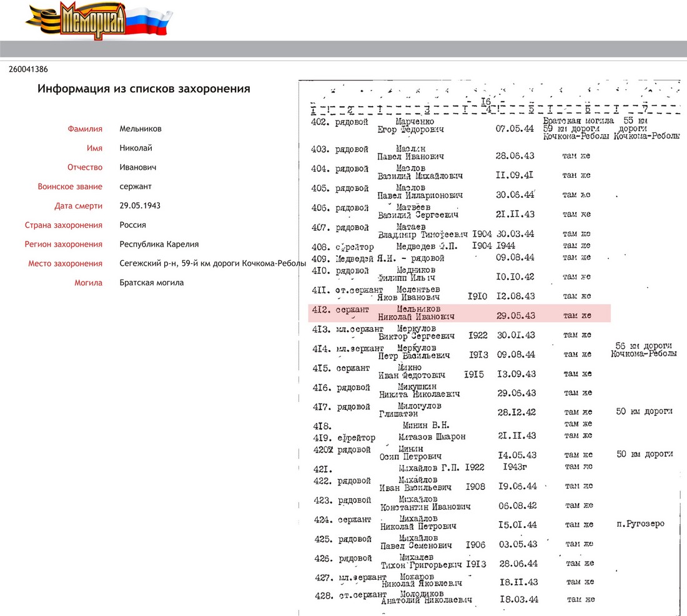687x616 pixels.
Task: Select the surname value Мельников
Action: coord(141,129)
